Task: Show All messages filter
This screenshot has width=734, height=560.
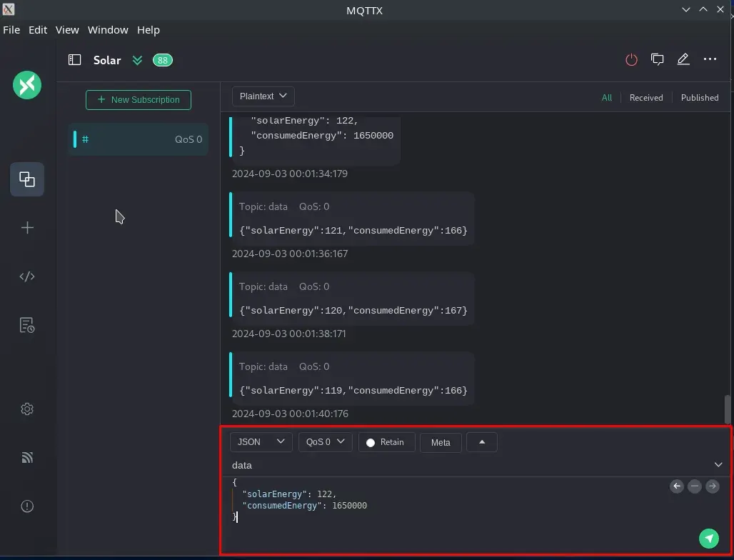Action: coord(607,98)
